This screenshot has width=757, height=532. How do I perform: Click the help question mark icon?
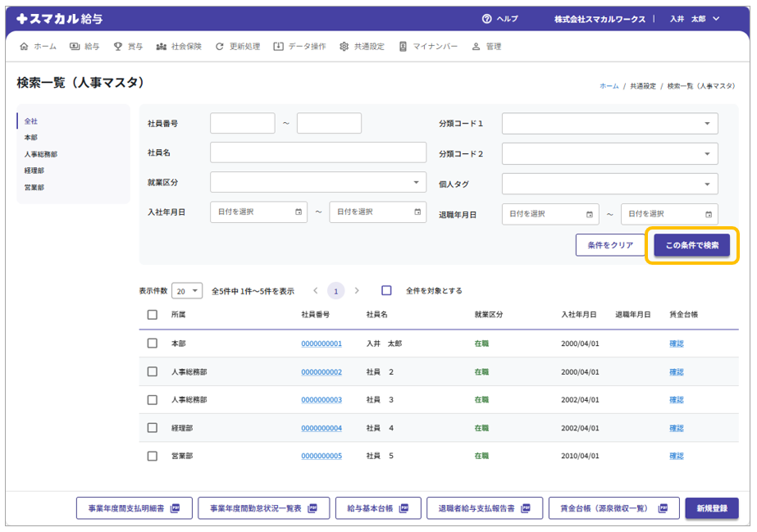pyautogui.click(x=486, y=19)
